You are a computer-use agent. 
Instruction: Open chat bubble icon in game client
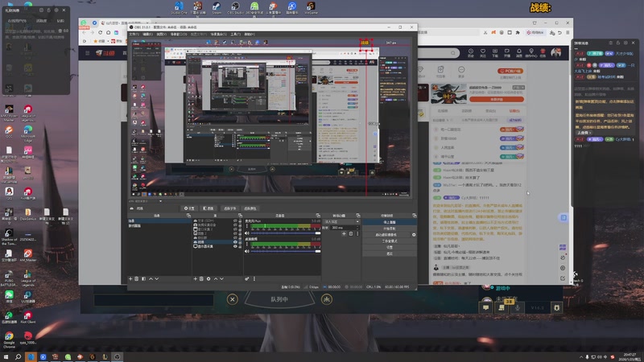pos(485,307)
